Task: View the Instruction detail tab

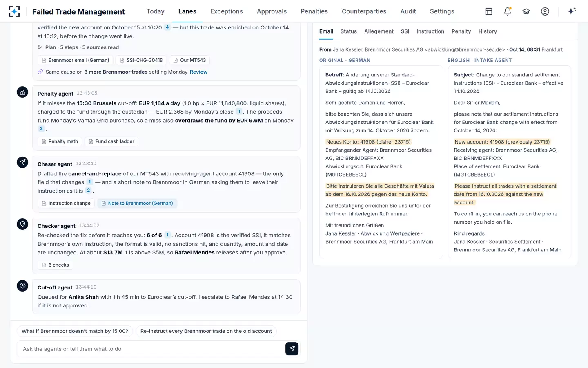Action: pyautogui.click(x=430, y=31)
